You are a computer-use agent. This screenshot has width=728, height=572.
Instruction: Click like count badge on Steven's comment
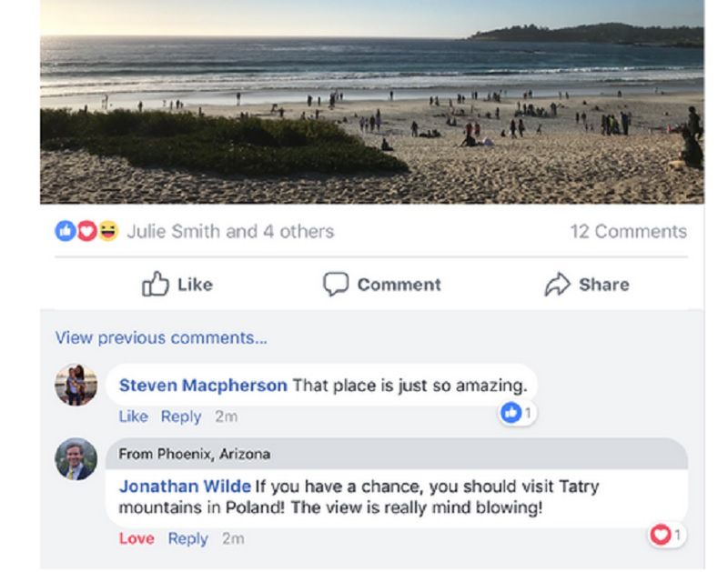(516, 413)
